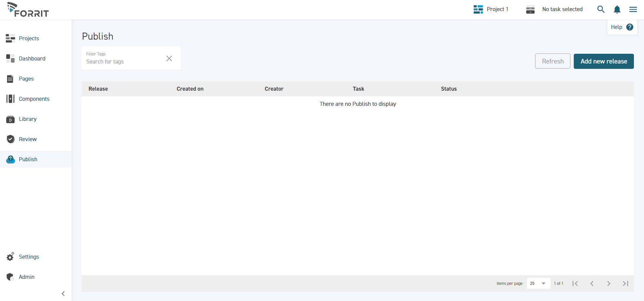
Task: Click the Settings gear icon
Action: pyautogui.click(x=10, y=257)
